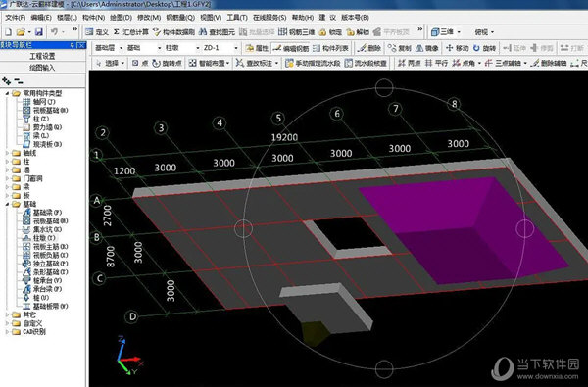Expand the 墙 folder
Screen dimensions: 588x387
coord(7,170)
